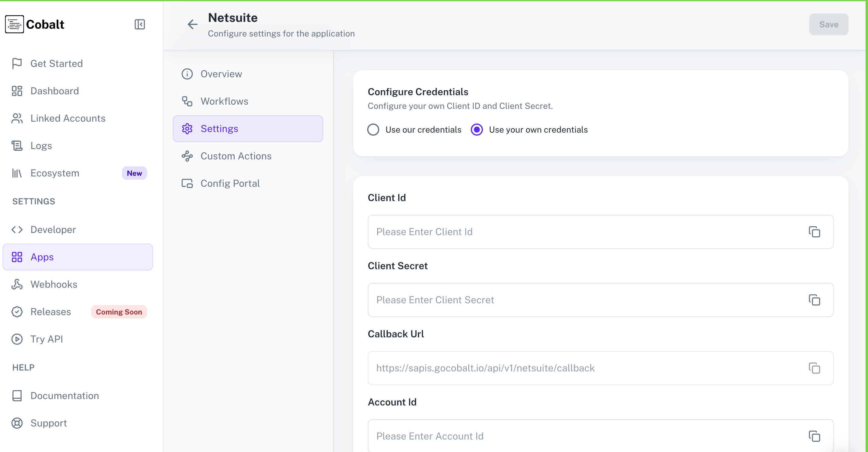Select the Linked Accounts icon

(17, 118)
